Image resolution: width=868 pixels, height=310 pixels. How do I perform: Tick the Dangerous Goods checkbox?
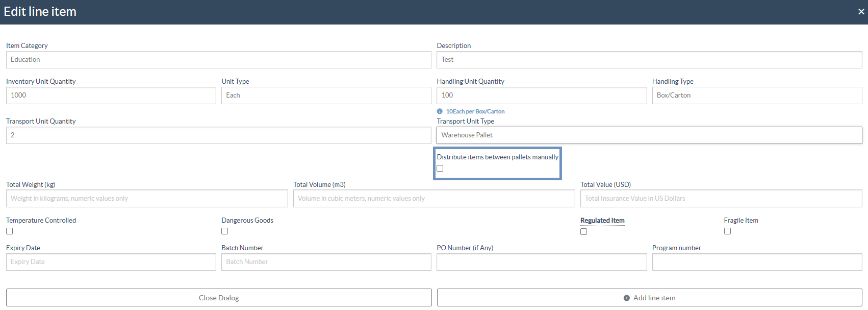(225, 231)
